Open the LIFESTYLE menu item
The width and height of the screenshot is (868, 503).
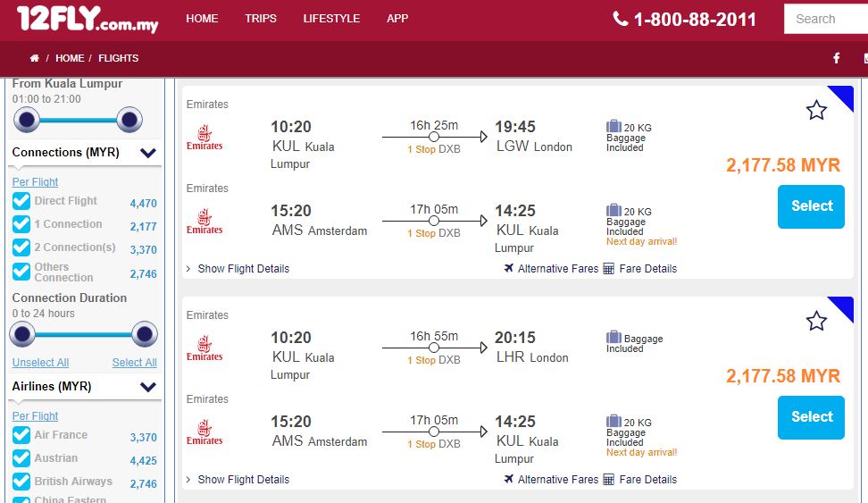pyautogui.click(x=331, y=18)
